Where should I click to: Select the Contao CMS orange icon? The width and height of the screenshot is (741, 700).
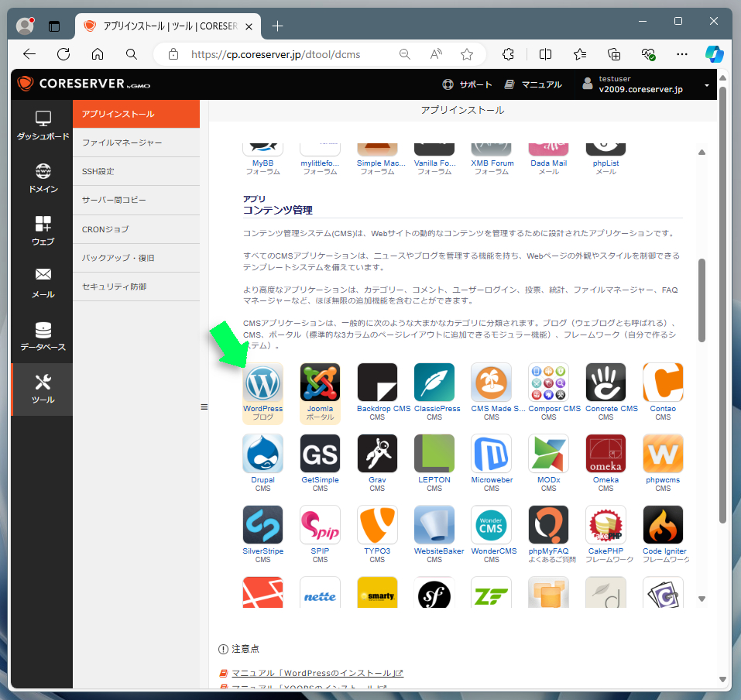point(663,383)
